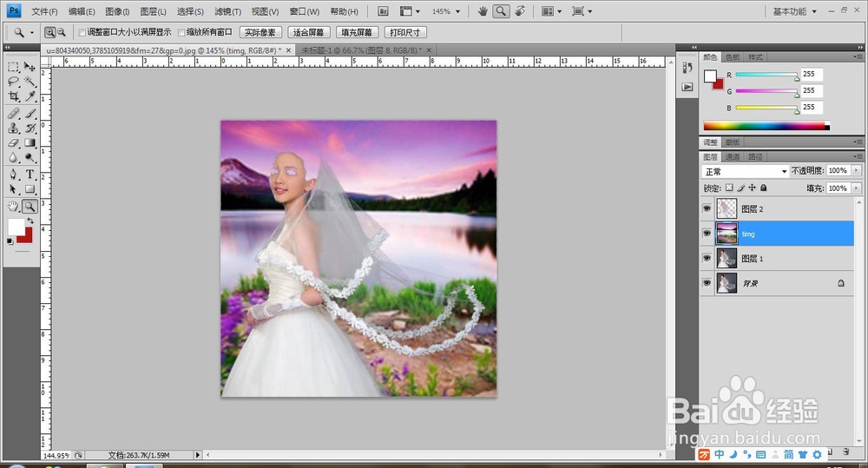
Task: Select the Dodge tool
Action: click(x=30, y=158)
